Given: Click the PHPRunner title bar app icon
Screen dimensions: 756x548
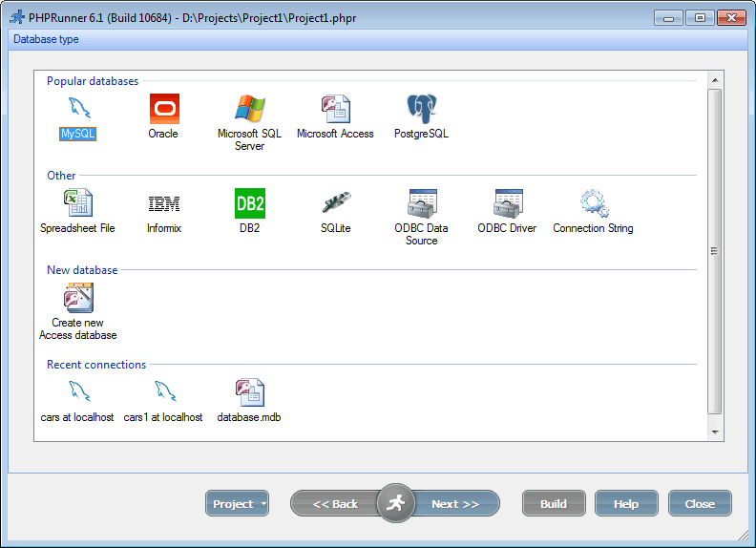Looking at the screenshot, I should click(17, 17).
